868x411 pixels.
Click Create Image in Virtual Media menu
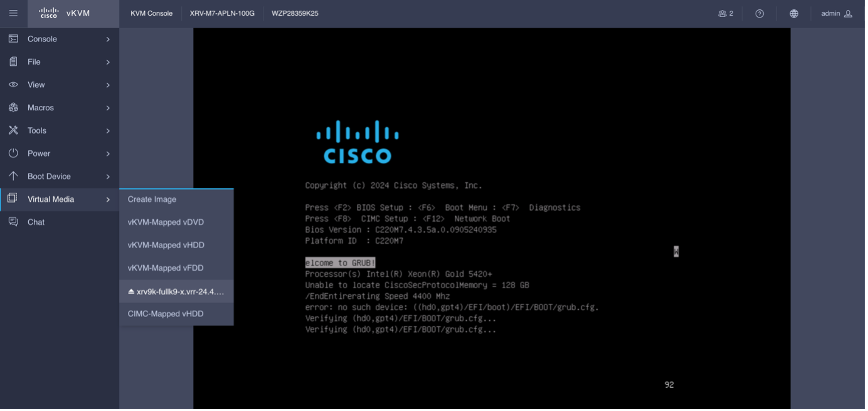coord(152,199)
